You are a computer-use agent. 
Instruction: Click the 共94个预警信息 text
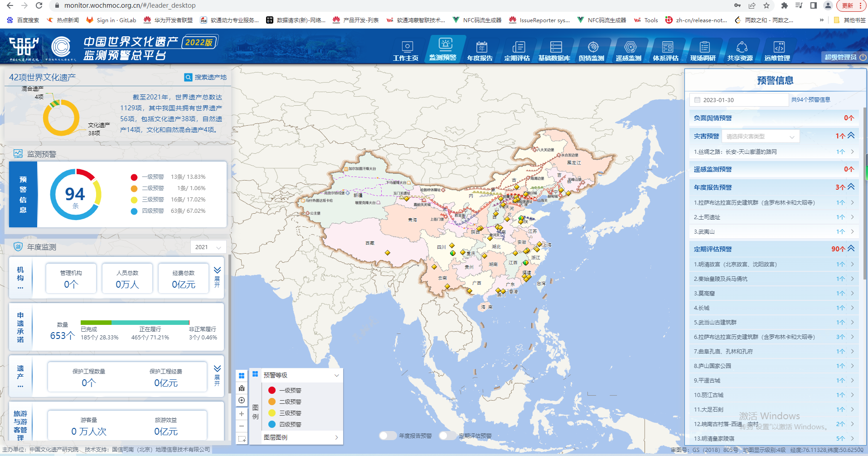[x=810, y=100]
